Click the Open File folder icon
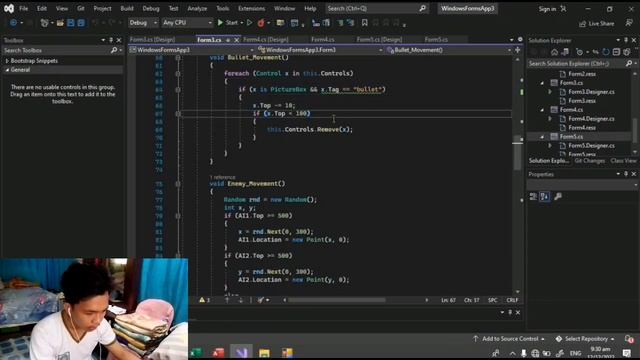Screen dimensions: 640x360 pyautogui.click(x=60, y=23)
